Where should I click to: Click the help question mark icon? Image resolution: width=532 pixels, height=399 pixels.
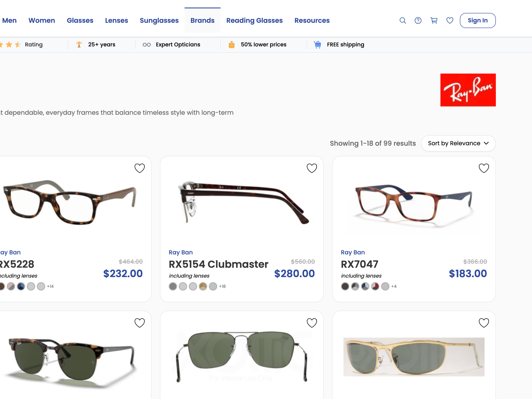pyautogui.click(x=418, y=20)
